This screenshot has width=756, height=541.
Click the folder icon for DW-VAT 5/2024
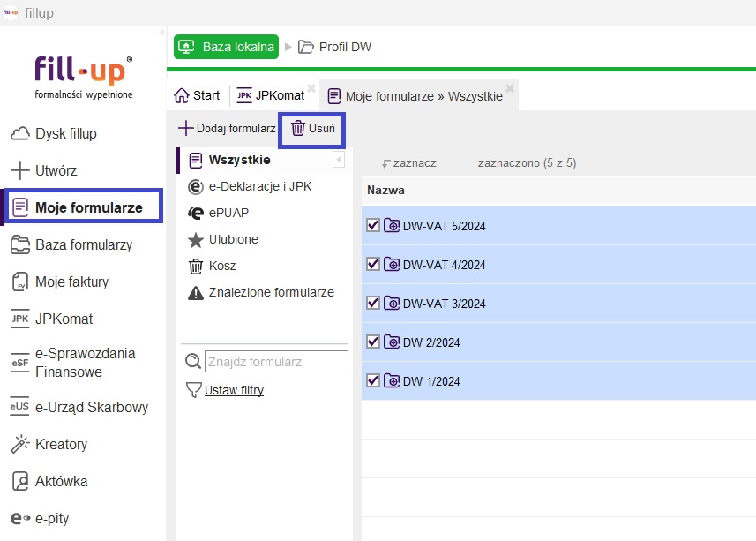(x=392, y=225)
